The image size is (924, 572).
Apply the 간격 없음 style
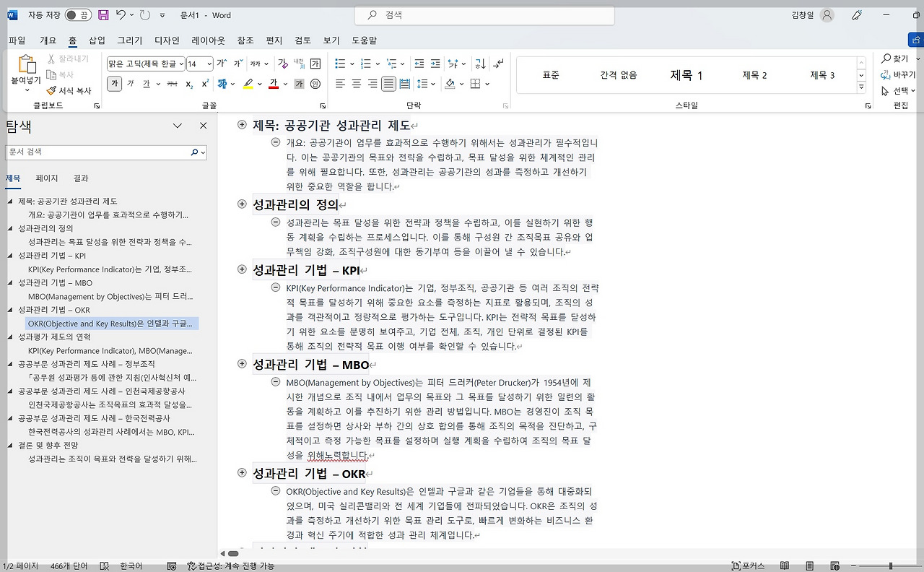619,75
